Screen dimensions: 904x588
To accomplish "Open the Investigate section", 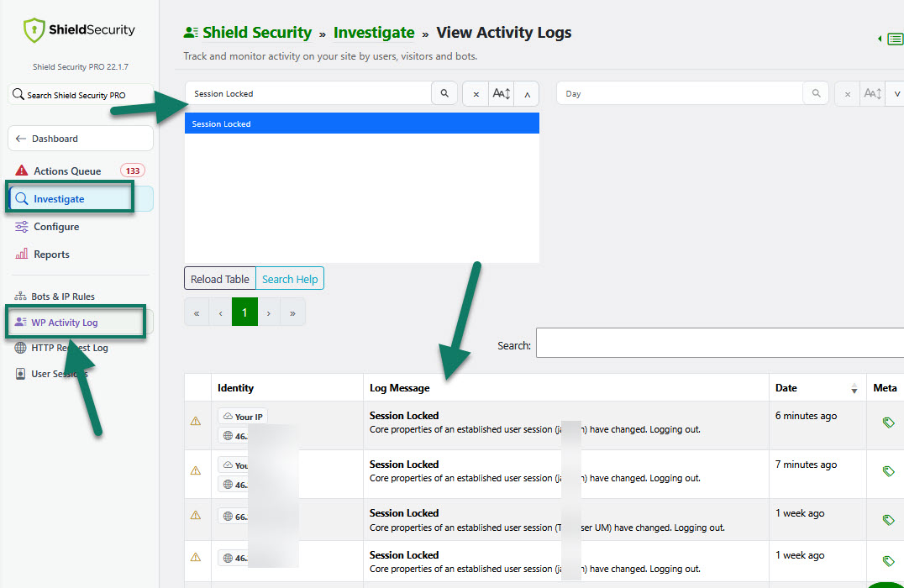I will tap(81, 199).
